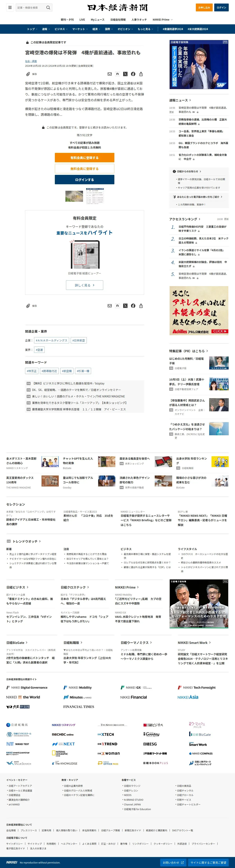Image resolution: width=235 pixels, height=868 pixels.
Task: Open the アクセスランキング heading
Action: click(x=184, y=219)
